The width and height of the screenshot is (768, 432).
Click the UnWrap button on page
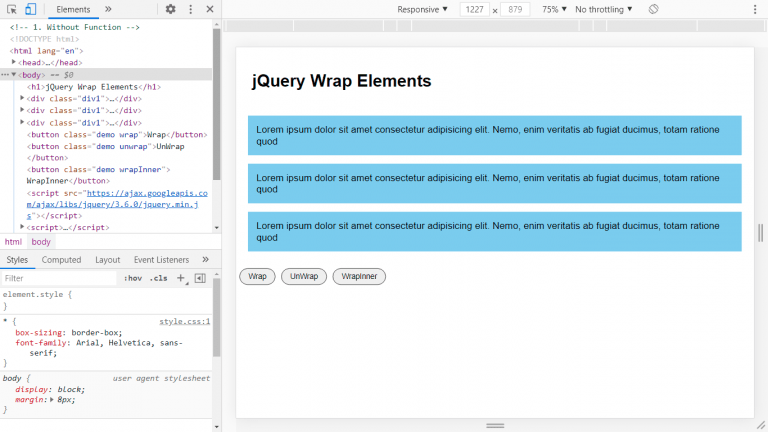(304, 276)
